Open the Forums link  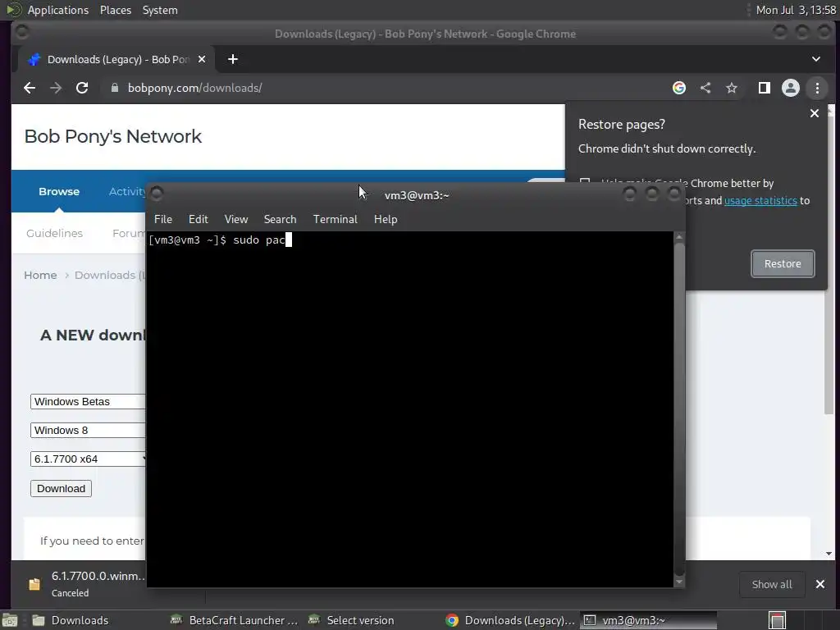129,233
